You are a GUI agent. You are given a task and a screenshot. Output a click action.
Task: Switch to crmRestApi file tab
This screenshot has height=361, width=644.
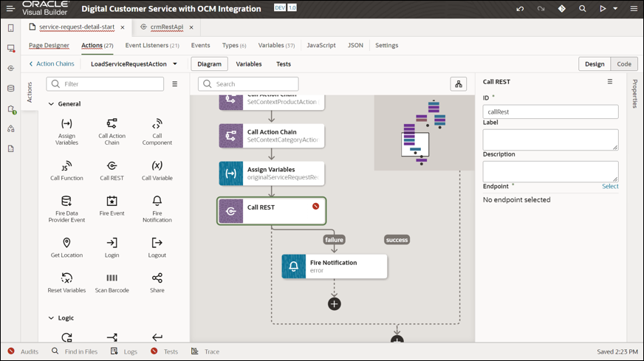pyautogui.click(x=166, y=27)
